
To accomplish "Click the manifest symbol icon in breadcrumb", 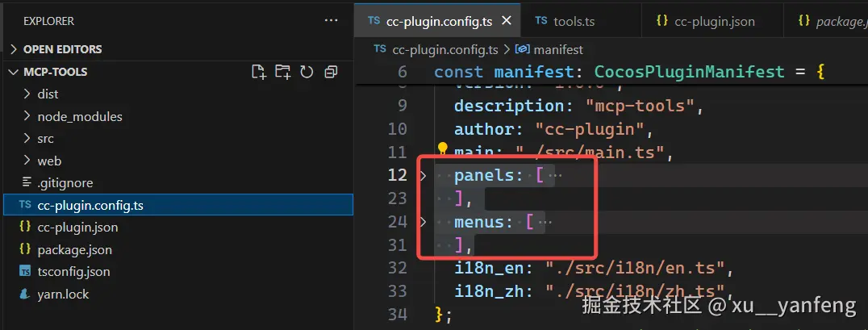I will click(x=523, y=49).
